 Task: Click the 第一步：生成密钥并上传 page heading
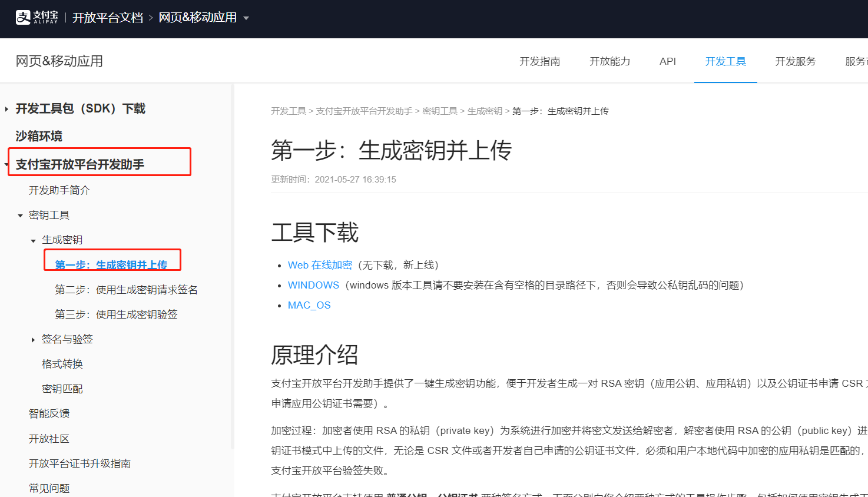coord(391,151)
